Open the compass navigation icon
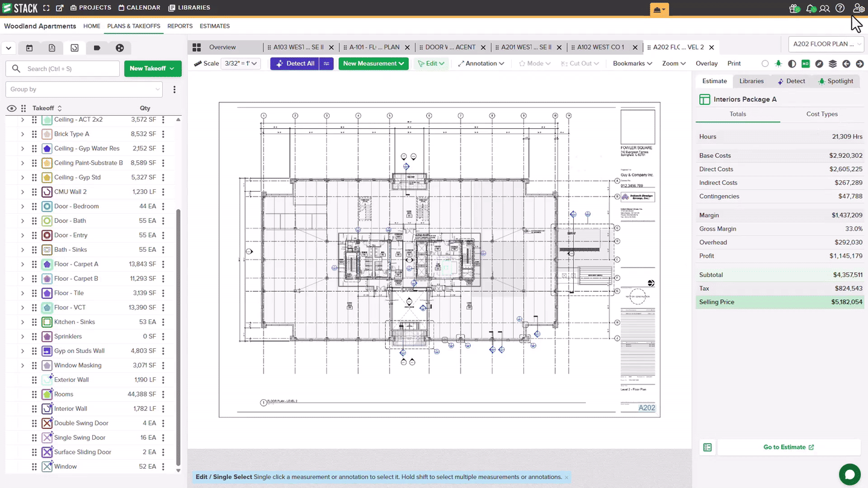 coord(819,64)
